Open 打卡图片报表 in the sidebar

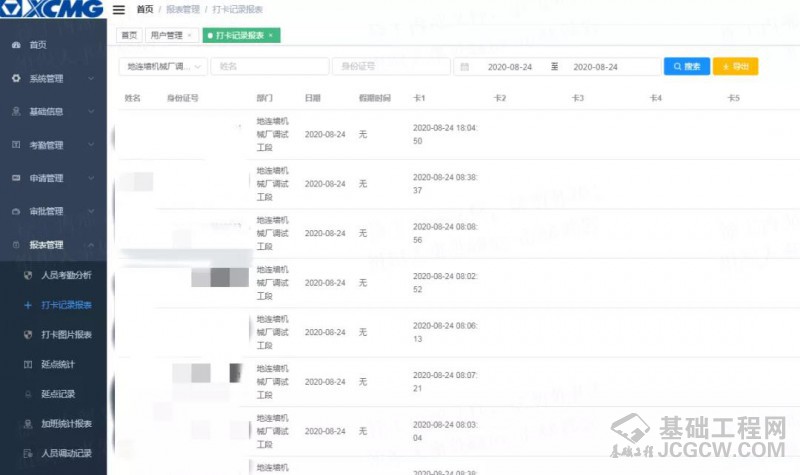pos(66,335)
